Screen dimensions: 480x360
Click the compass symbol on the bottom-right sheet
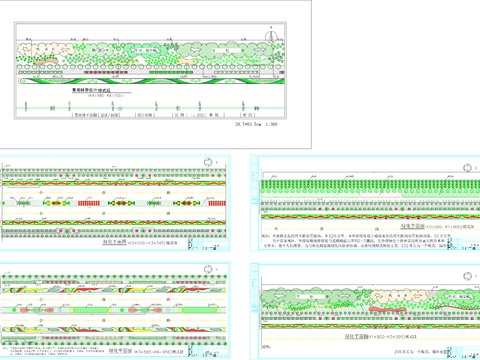467,276
